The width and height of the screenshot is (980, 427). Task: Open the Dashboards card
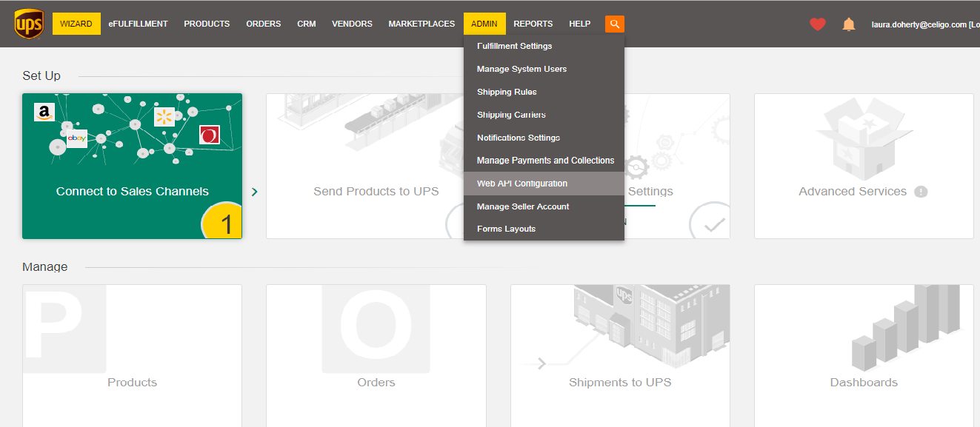[x=864, y=355]
